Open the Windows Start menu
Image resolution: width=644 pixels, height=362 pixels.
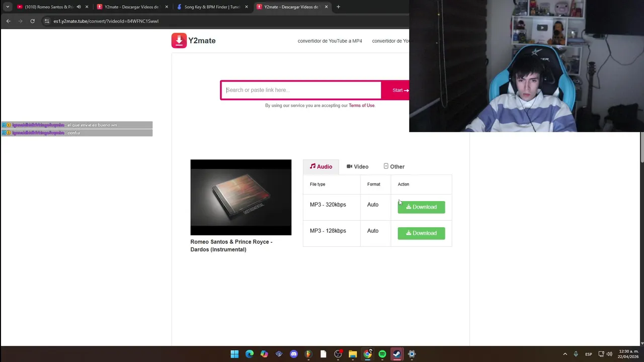tap(234, 354)
